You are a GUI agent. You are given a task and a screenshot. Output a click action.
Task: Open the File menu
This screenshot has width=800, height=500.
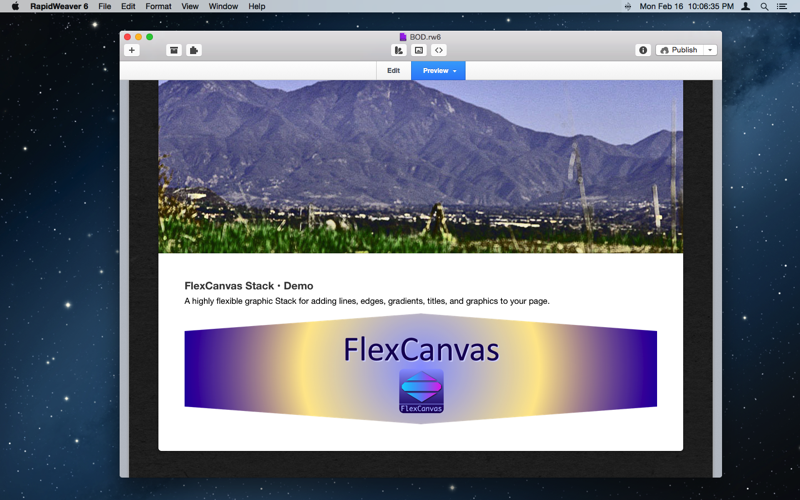[105, 6]
